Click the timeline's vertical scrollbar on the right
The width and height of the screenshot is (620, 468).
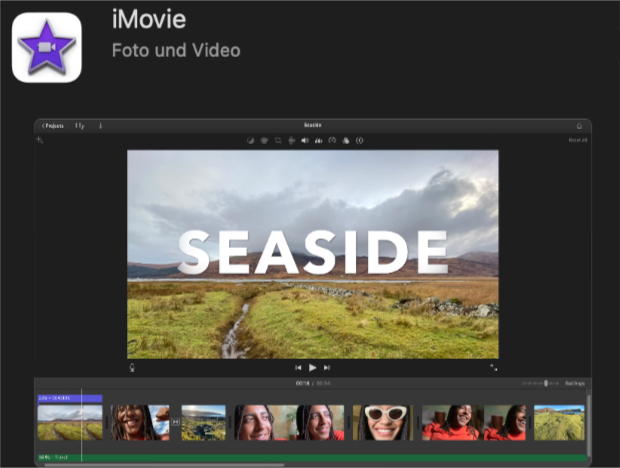click(x=589, y=425)
